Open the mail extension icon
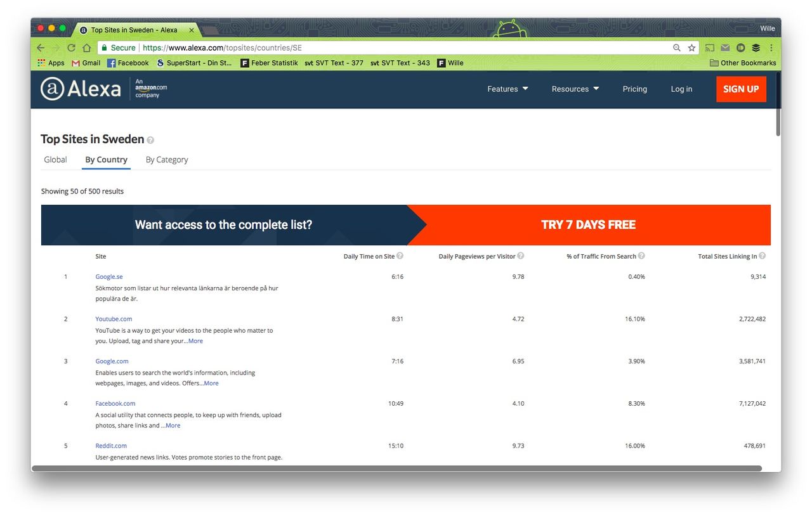Image resolution: width=812 pixels, height=516 pixels. coord(725,48)
